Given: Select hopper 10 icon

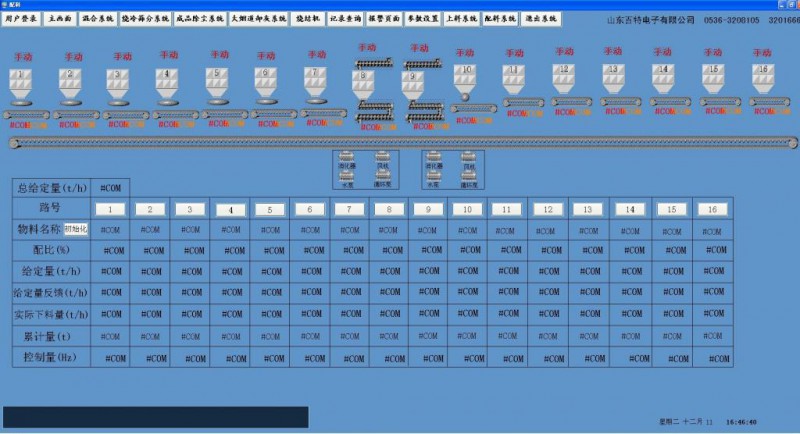Looking at the screenshot, I should 465,80.
